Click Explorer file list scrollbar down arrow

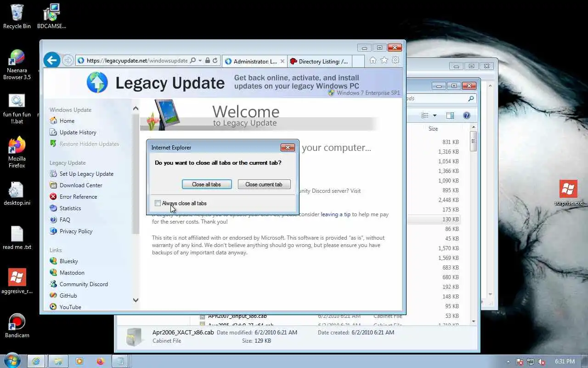474,321
